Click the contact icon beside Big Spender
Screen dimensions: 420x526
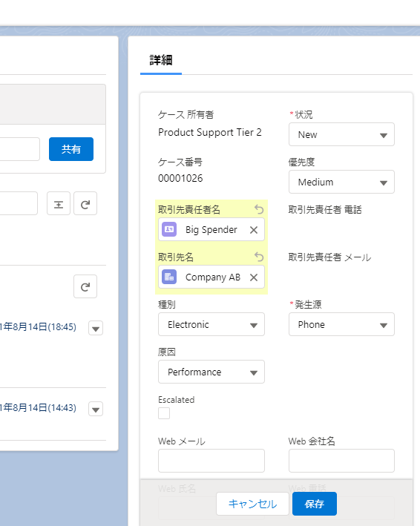(x=169, y=229)
